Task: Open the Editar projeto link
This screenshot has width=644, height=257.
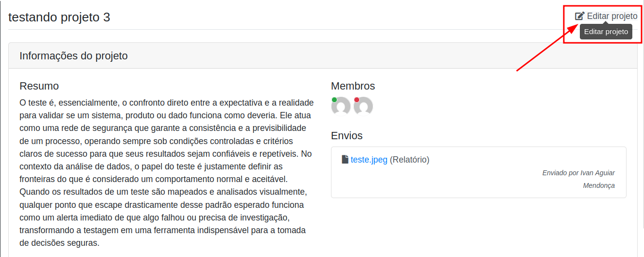Action: point(606,16)
